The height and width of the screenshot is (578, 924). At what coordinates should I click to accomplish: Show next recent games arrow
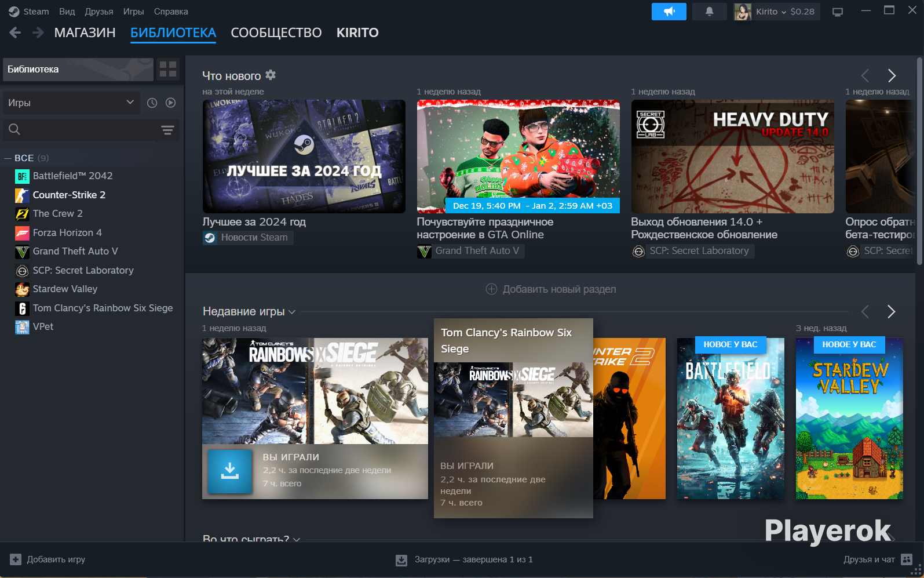(x=892, y=312)
